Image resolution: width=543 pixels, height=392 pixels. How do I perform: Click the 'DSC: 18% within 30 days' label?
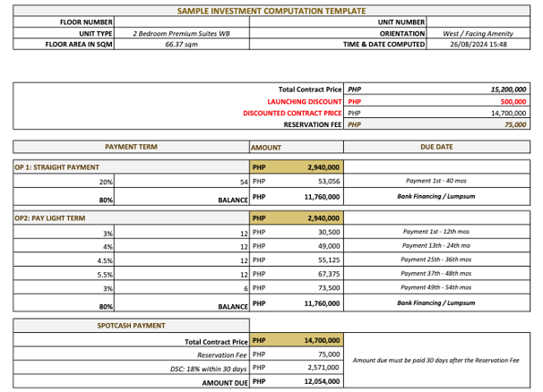(x=209, y=369)
